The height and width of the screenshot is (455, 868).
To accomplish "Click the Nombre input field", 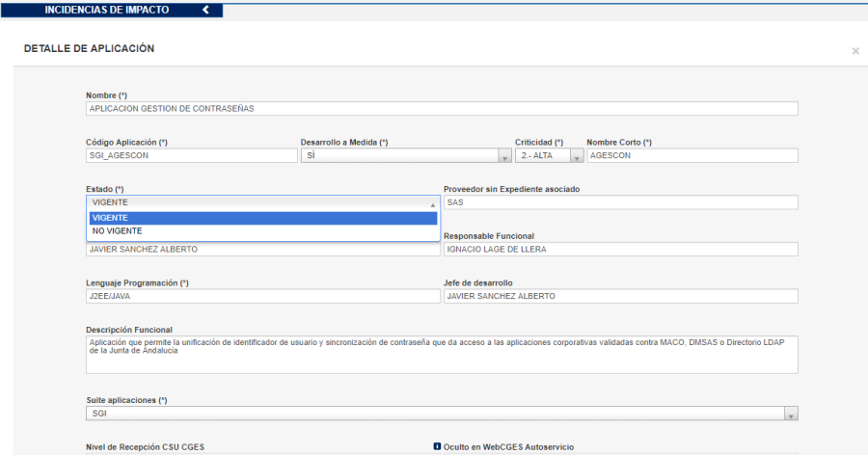I will click(x=442, y=109).
